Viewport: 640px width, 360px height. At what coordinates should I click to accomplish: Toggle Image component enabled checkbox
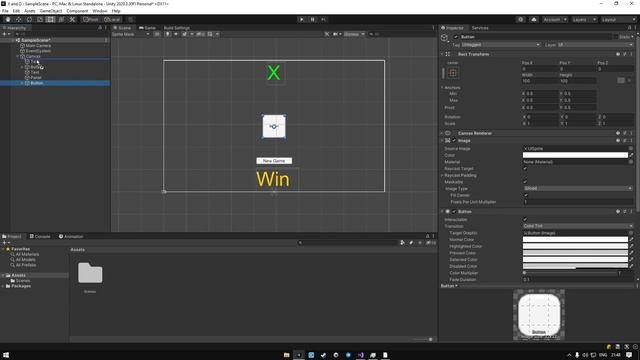[454, 140]
